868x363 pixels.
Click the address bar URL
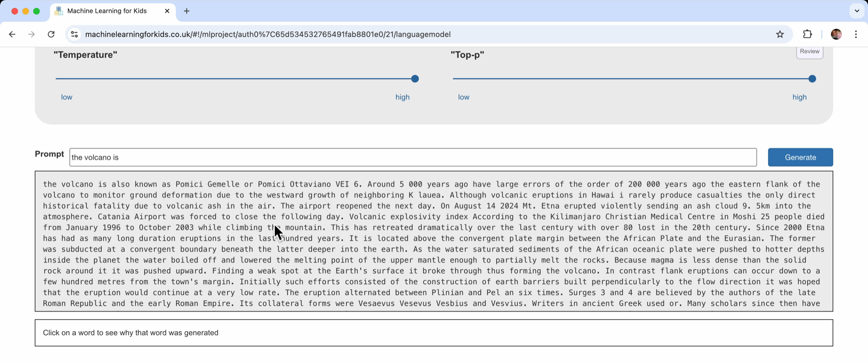pyautogui.click(x=268, y=34)
